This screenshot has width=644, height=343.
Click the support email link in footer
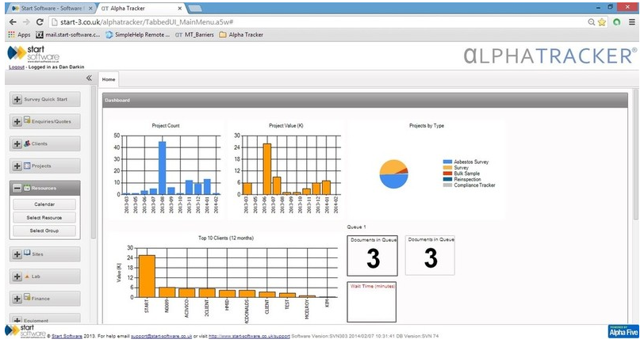click(161, 337)
